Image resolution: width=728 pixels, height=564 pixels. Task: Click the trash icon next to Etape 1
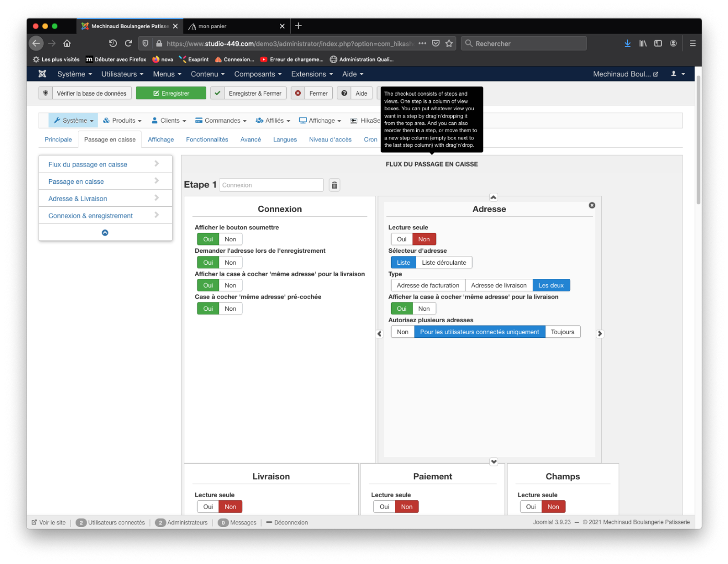[x=334, y=185]
